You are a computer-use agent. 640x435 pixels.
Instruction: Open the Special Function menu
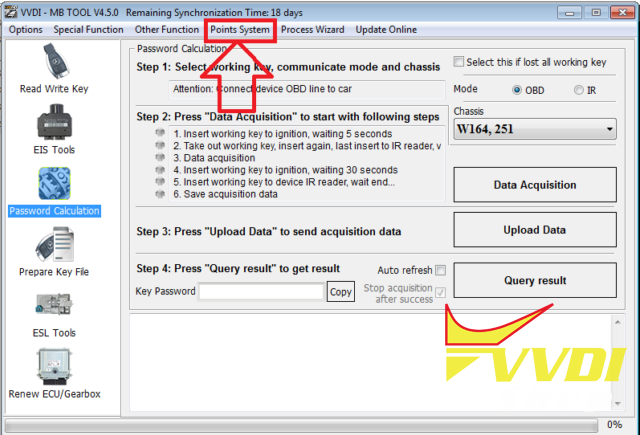pos(88,30)
